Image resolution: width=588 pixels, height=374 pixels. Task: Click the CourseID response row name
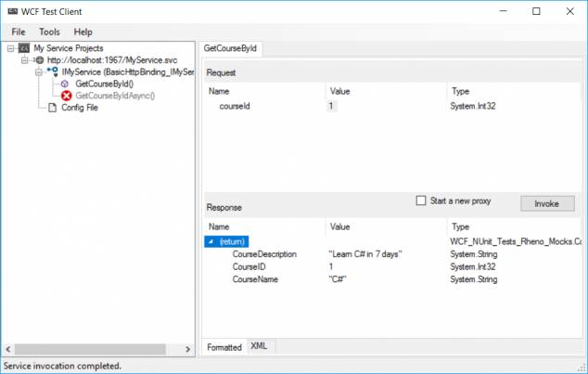tap(249, 266)
